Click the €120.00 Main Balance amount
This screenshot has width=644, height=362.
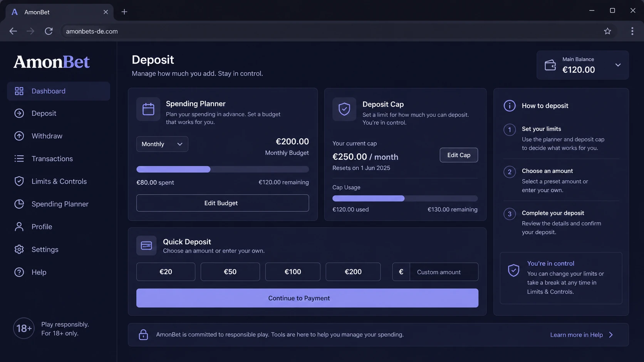point(579,70)
